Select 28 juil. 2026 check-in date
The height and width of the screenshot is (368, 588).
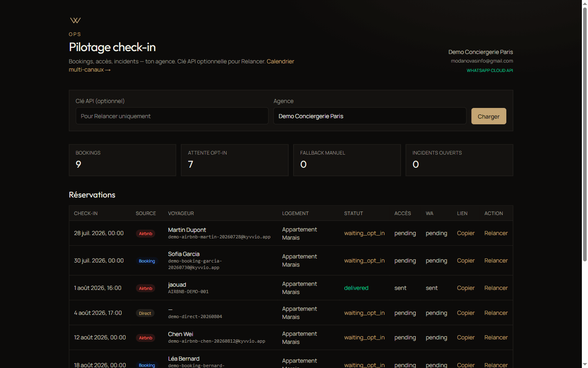coord(99,233)
